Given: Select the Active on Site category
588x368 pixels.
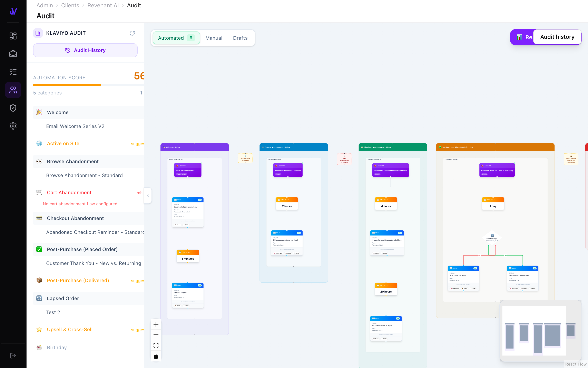Looking at the screenshot, I should pyautogui.click(x=88, y=144).
